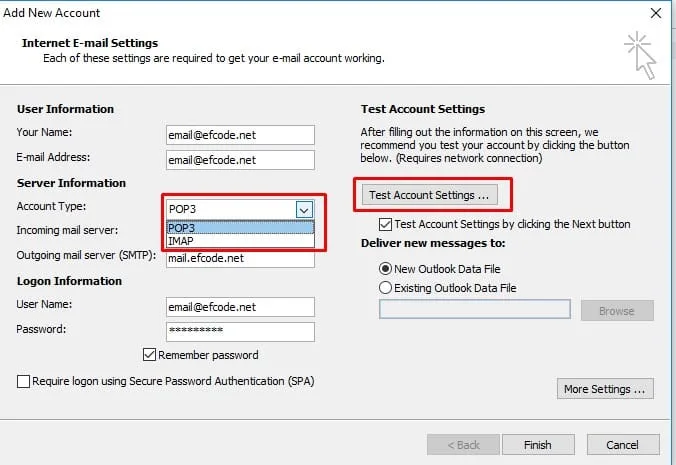Image resolution: width=676 pixels, height=465 pixels.
Task: Choose IMAP in the account type list
Action: (240, 241)
